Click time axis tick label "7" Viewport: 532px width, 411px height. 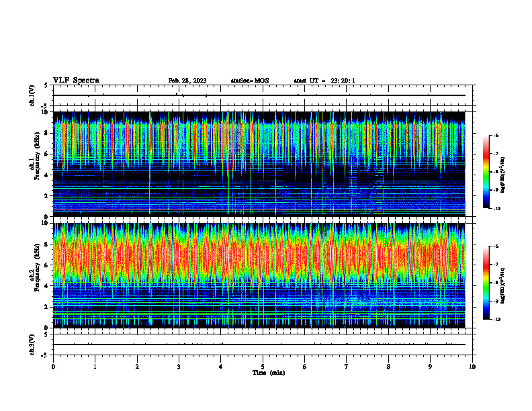coord(347,367)
